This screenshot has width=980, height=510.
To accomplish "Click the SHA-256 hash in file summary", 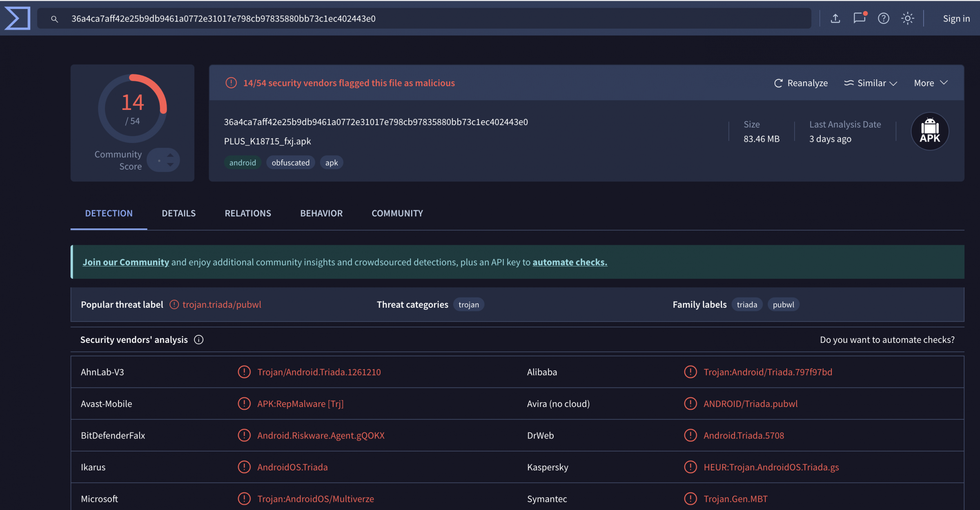I will coord(376,122).
